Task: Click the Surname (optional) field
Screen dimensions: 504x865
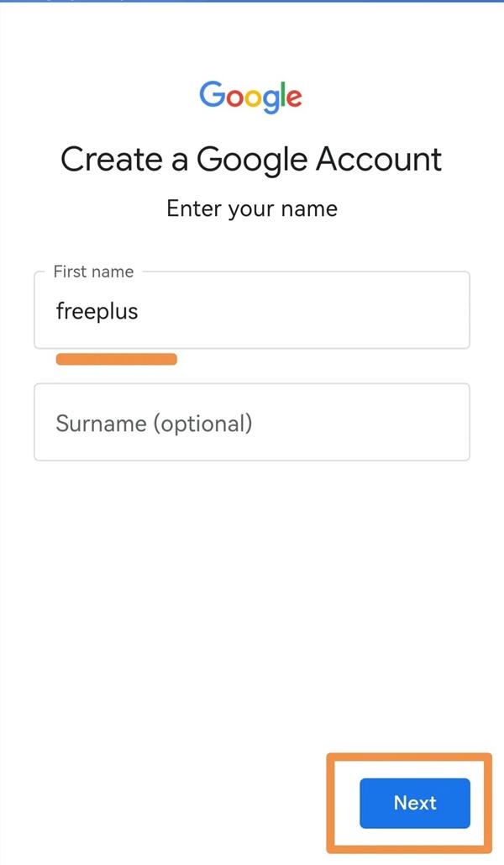Action: point(252,423)
